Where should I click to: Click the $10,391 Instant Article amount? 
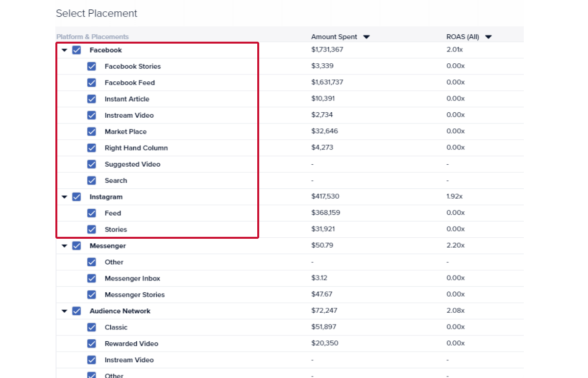click(323, 99)
